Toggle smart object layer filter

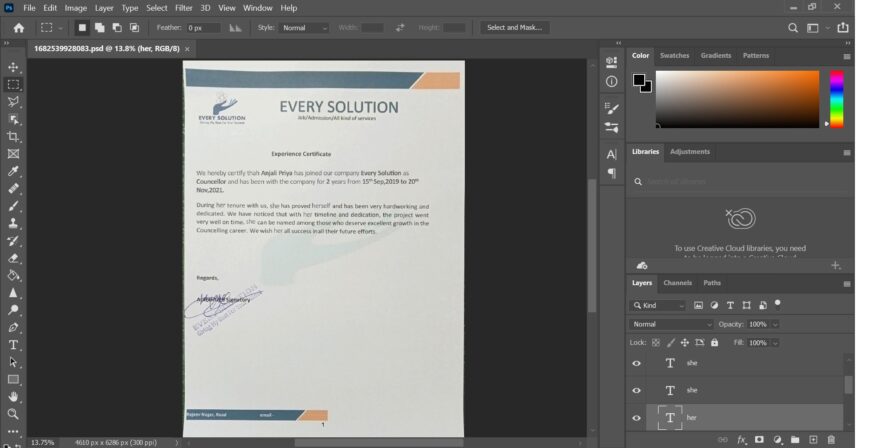pos(763,305)
